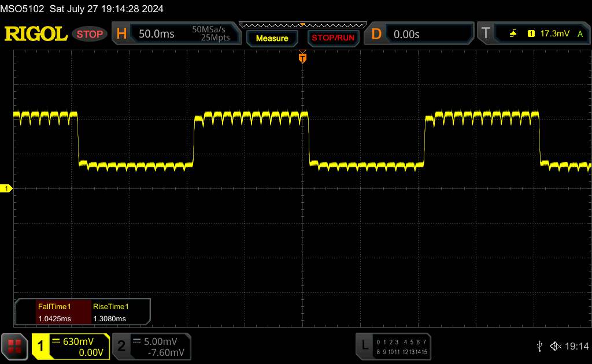Click the 19:14 clock display
Image resolution: width=592 pixels, height=364 pixels.
tap(576, 346)
